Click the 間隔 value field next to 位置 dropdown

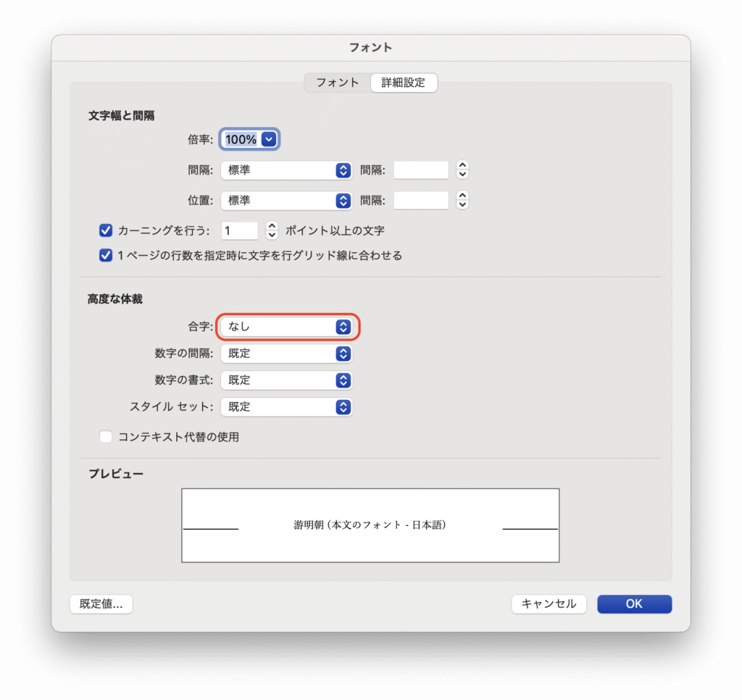point(421,201)
